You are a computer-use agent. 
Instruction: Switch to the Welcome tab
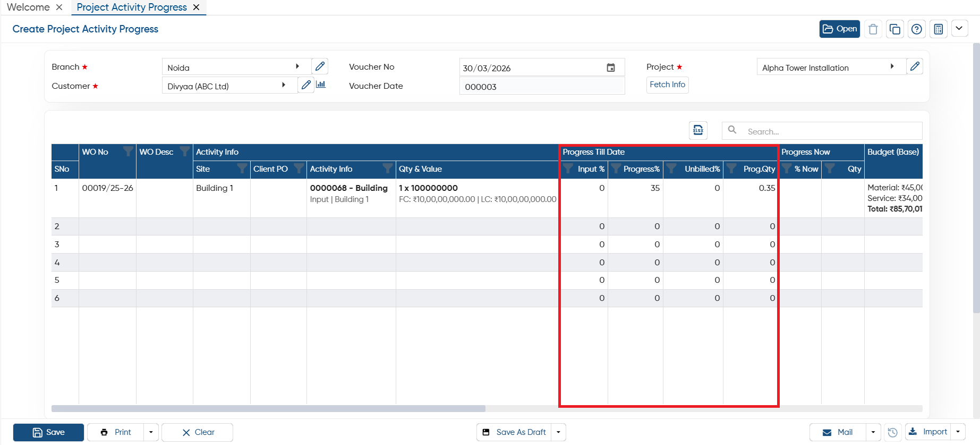(x=28, y=7)
